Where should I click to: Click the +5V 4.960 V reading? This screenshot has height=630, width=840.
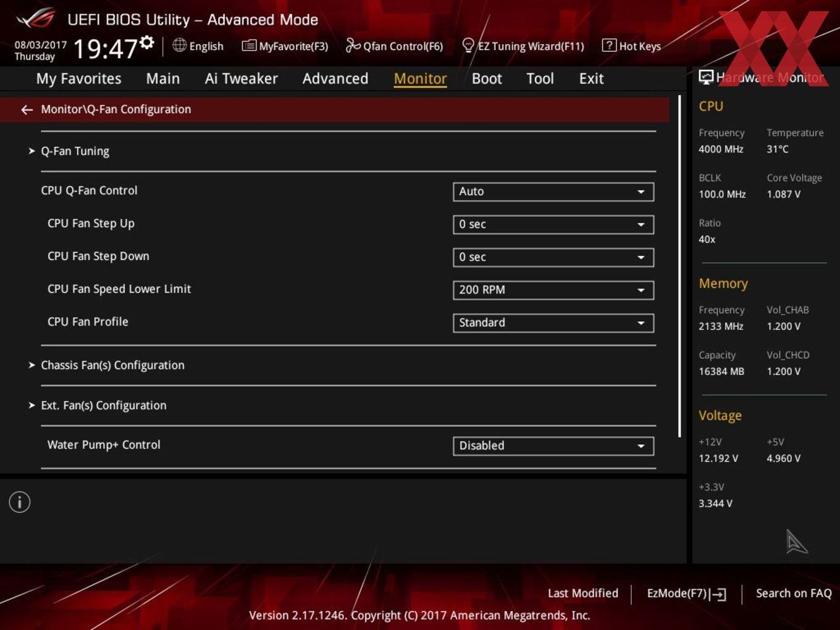784,458
